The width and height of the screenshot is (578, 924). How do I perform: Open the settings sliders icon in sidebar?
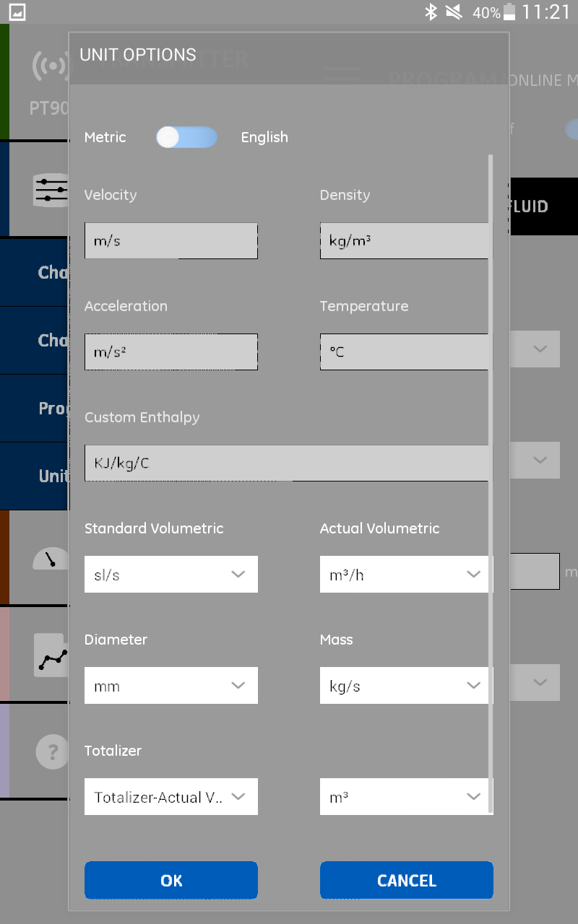coord(51,191)
